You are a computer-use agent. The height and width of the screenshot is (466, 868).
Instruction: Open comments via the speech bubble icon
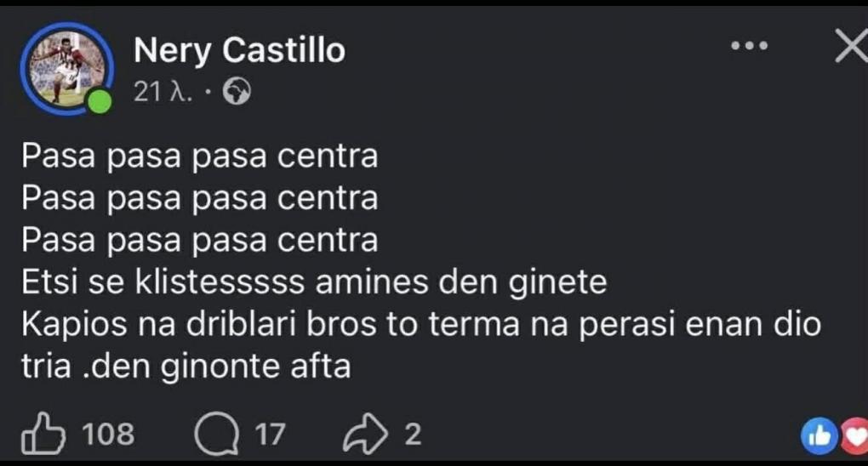tap(213, 435)
